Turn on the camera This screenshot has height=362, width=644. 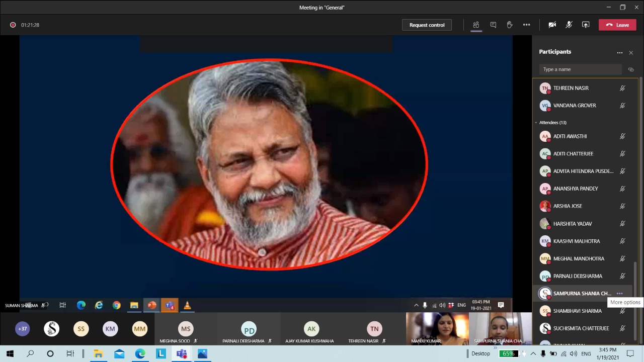point(552,25)
